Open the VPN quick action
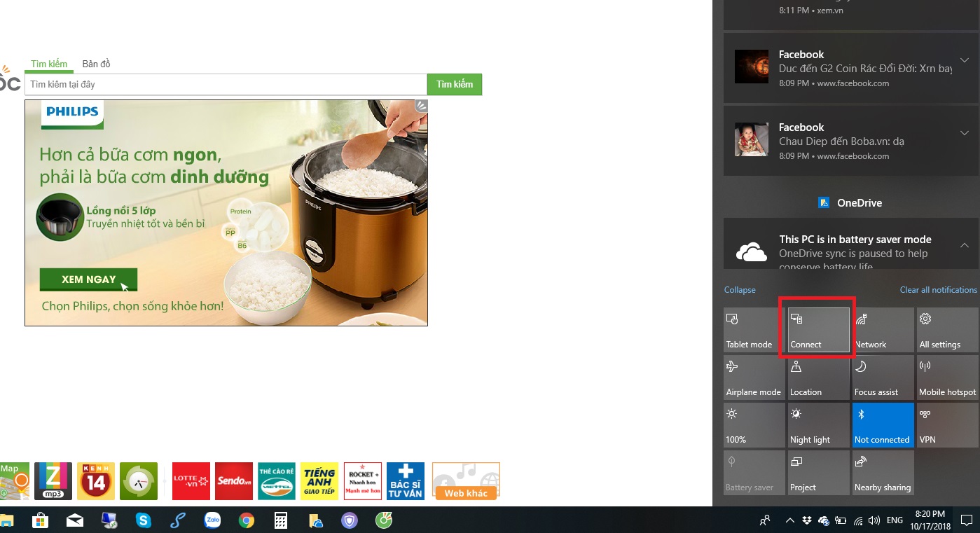Image resolution: width=980 pixels, height=533 pixels. pos(947,425)
